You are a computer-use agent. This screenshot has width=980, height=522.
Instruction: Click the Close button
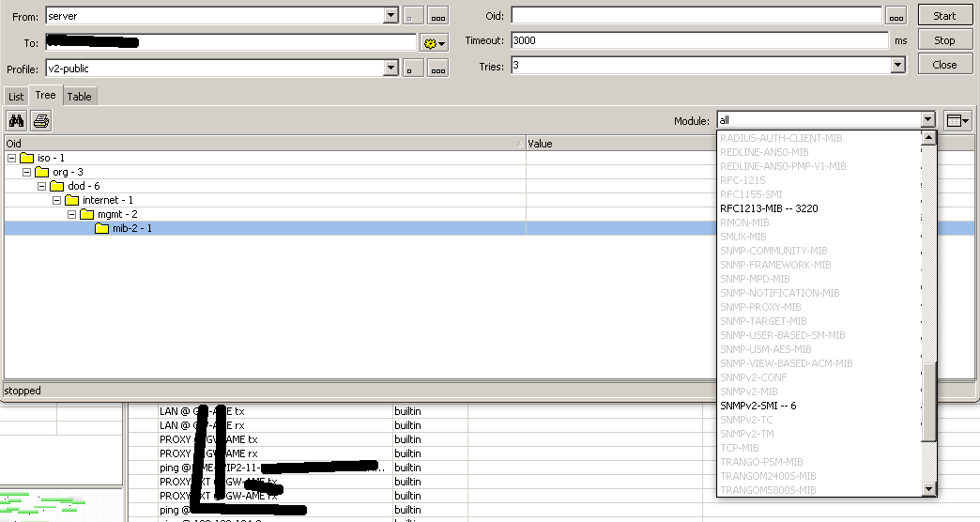pyautogui.click(x=944, y=65)
